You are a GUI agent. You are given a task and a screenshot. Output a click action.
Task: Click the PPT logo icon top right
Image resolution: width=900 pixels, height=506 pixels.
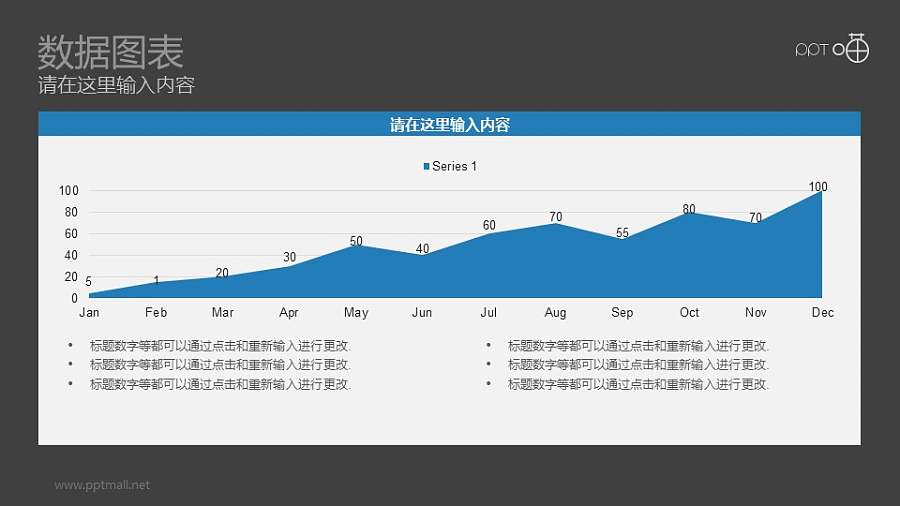coord(832,48)
